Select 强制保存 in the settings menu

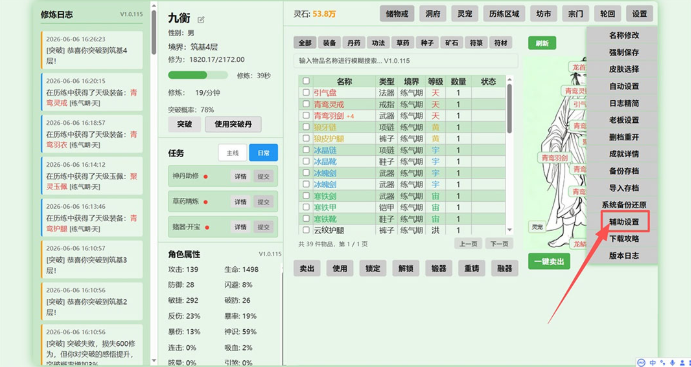tap(624, 52)
